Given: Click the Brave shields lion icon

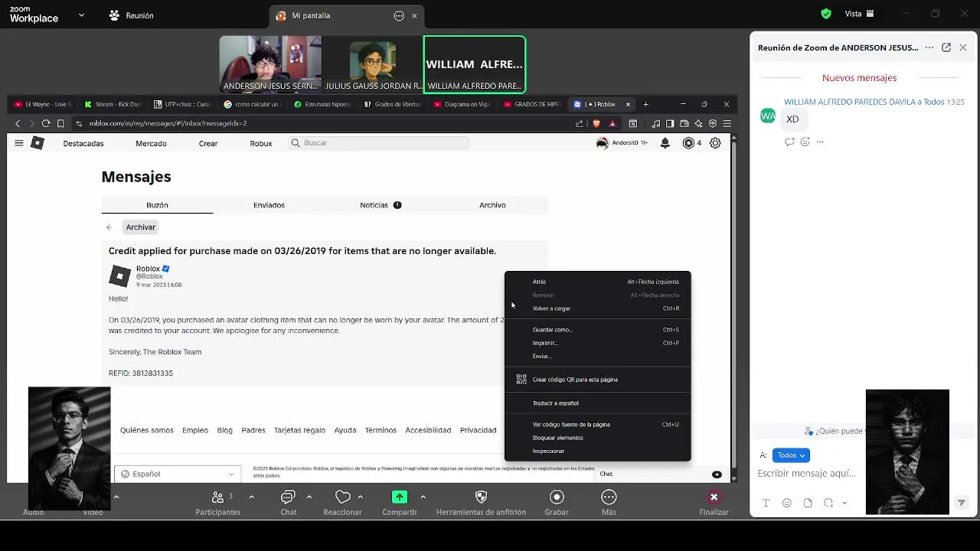Looking at the screenshot, I should 596,123.
